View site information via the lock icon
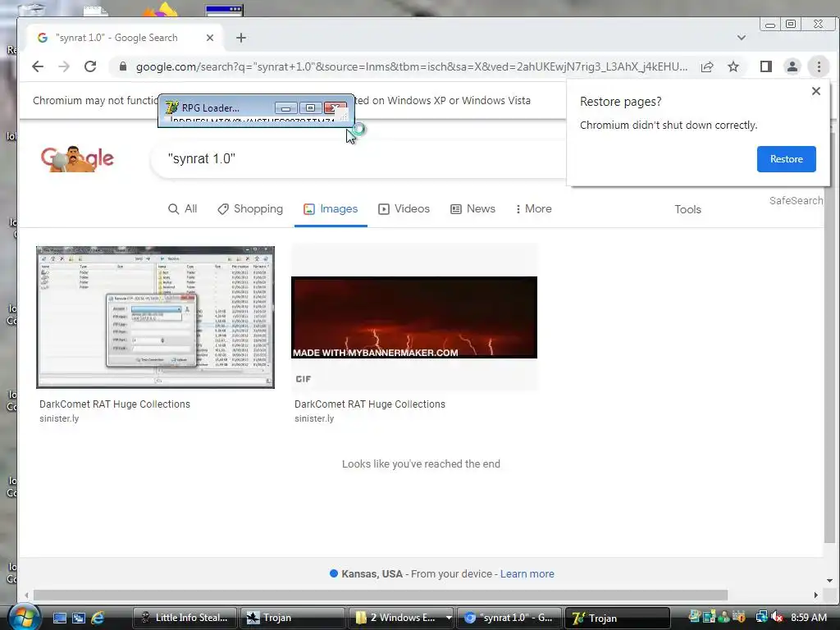 (123, 66)
